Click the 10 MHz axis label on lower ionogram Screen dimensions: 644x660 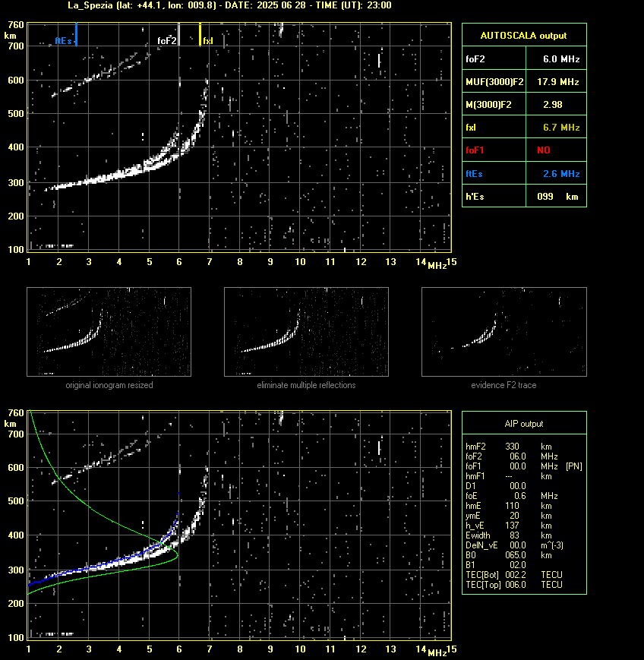[300, 649]
